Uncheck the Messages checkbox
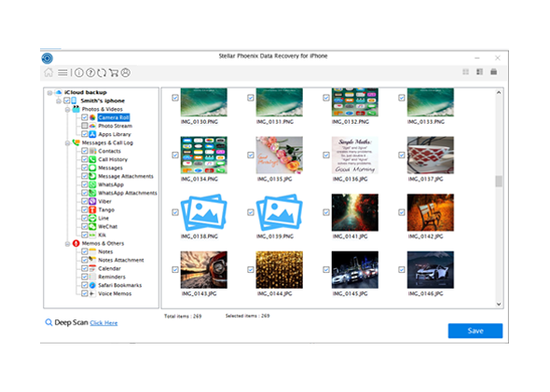 (x=85, y=168)
